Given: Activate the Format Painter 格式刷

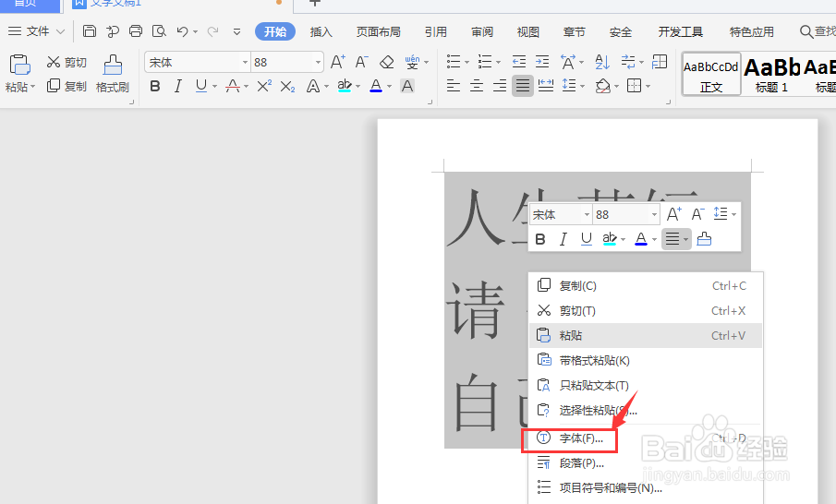Looking at the screenshot, I should coord(113,74).
